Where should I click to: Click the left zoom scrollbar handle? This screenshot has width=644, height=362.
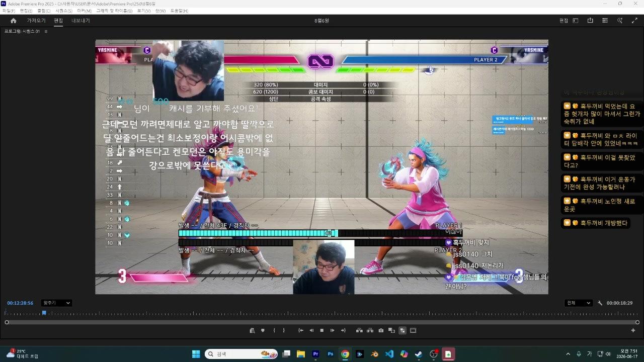(7, 322)
